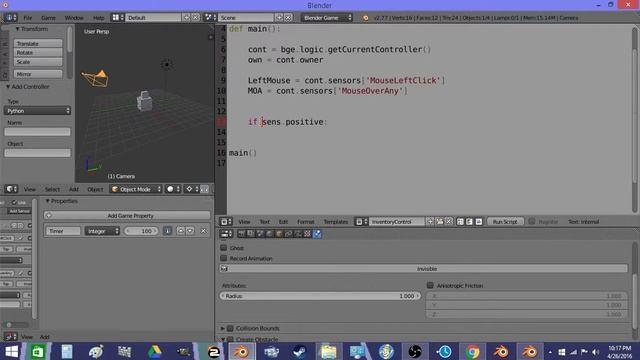Open the File menu

click(x=27, y=18)
